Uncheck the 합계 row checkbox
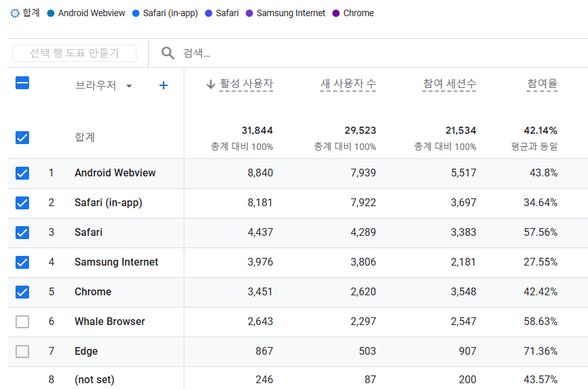Screen dimensions: 588x389 [x=22, y=138]
